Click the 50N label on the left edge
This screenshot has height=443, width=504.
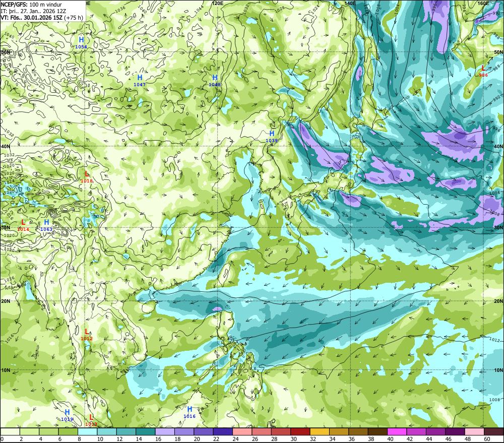[x=6, y=52]
